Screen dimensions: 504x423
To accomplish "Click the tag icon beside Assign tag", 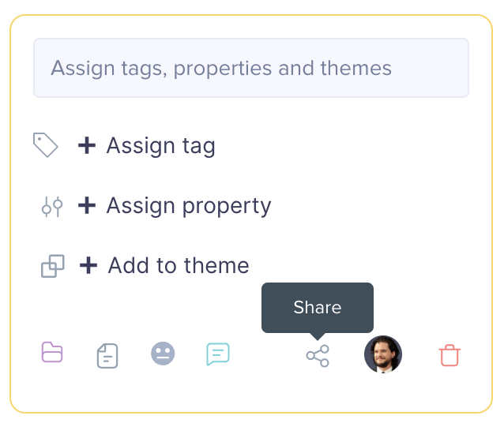I will [46, 145].
